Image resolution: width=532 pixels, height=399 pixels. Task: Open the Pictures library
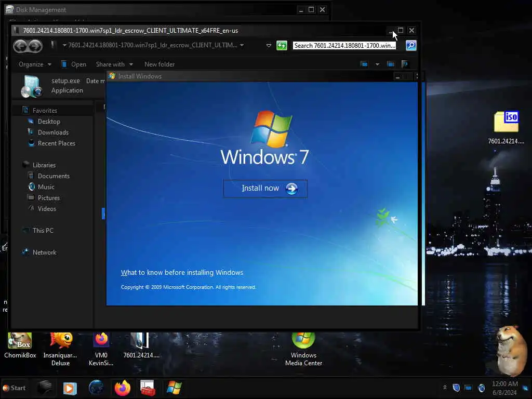[x=44, y=197]
